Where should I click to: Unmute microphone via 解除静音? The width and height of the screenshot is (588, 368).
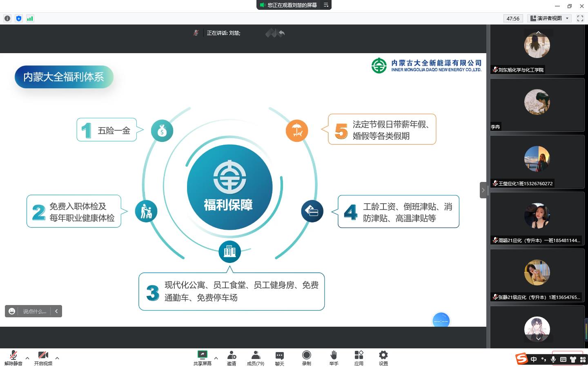13,357
